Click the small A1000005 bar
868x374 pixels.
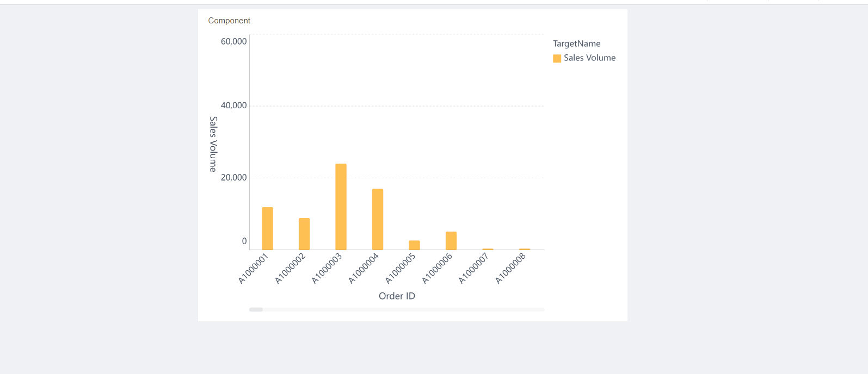point(414,245)
